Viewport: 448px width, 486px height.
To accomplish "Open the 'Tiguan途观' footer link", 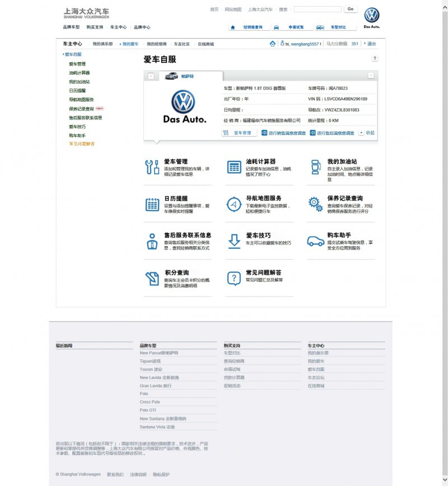I will tap(150, 361).
